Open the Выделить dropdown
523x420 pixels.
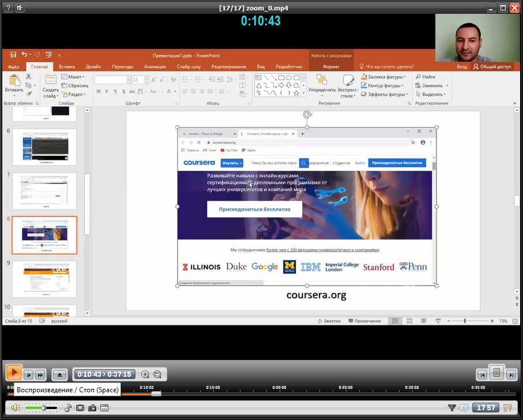[431, 95]
